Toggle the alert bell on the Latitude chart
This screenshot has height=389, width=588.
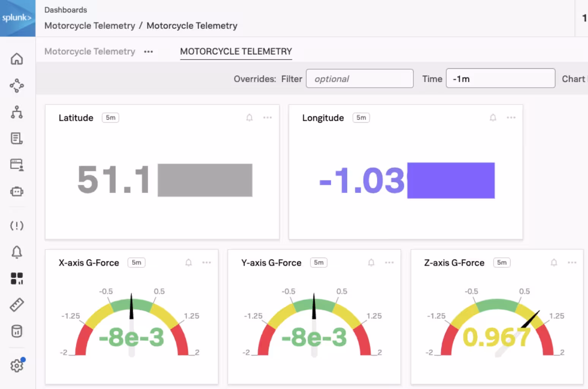tap(250, 118)
